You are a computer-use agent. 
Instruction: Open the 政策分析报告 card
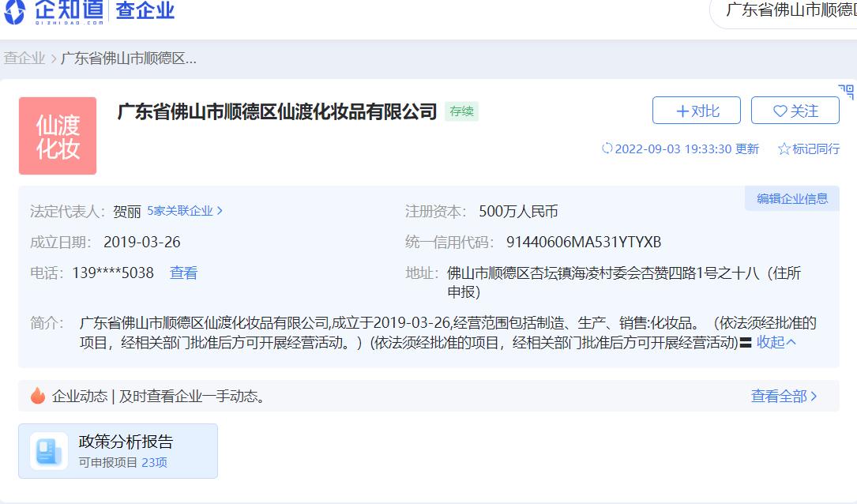coord(118,451)
